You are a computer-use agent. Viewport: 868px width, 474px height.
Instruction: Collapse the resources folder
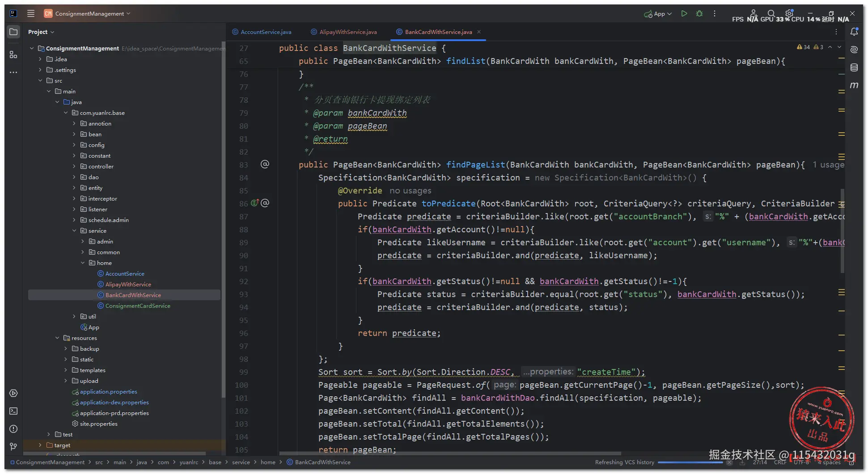(57, 338)
